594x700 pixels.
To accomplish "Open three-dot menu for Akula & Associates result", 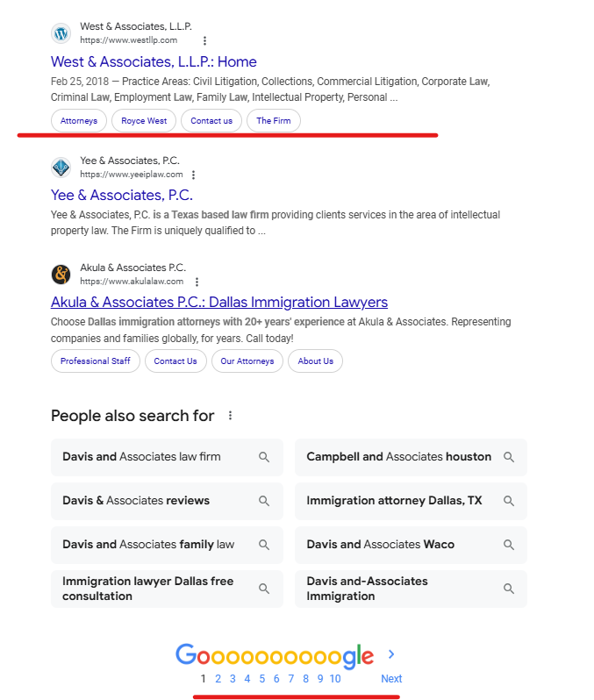I will (x=197, y=282).
